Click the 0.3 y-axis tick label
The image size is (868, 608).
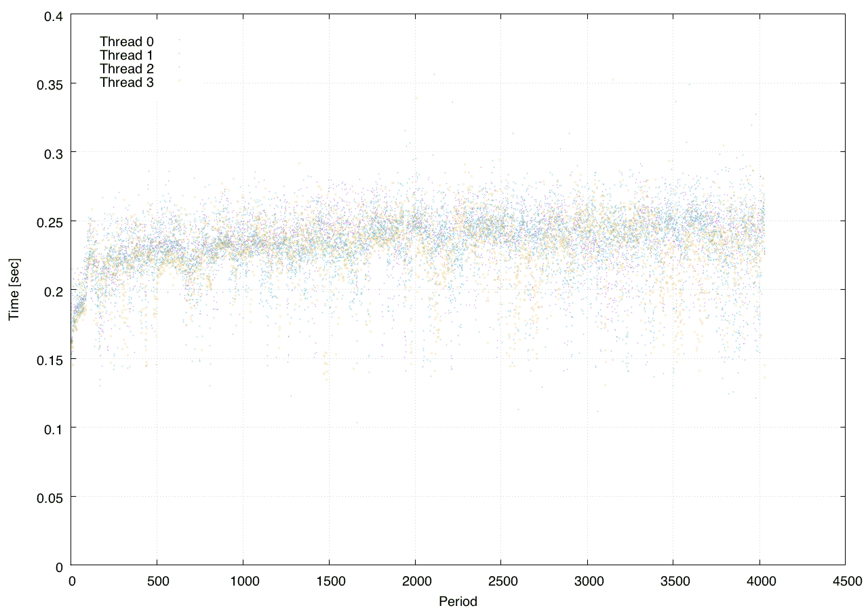[55, 153]
